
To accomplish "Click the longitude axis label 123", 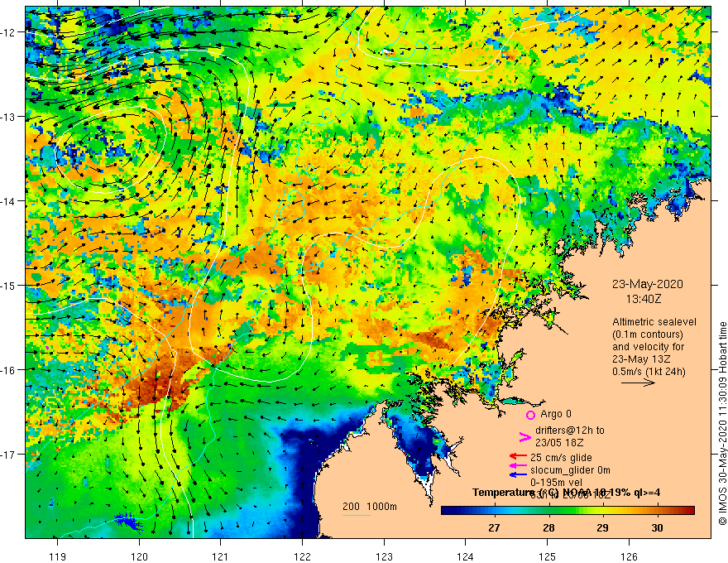I will (384, 556).
